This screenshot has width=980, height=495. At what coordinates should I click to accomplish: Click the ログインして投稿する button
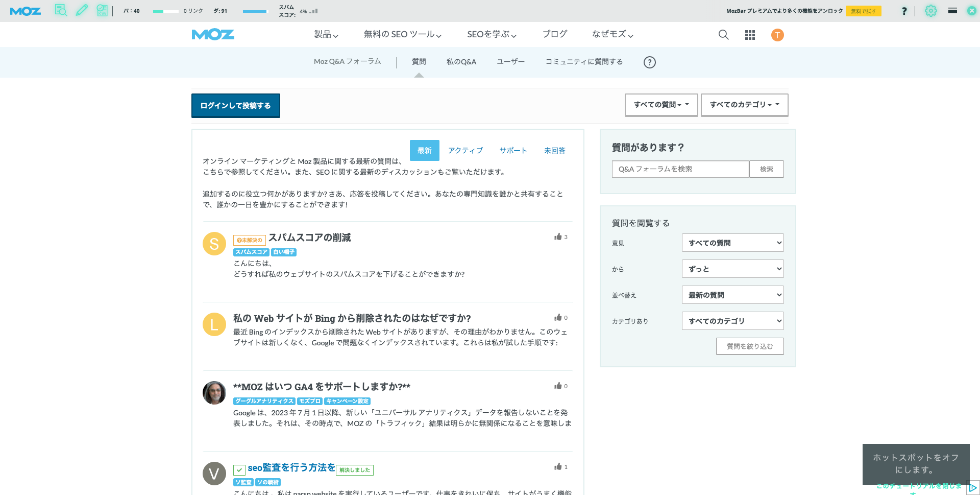[x=236, y=106]
